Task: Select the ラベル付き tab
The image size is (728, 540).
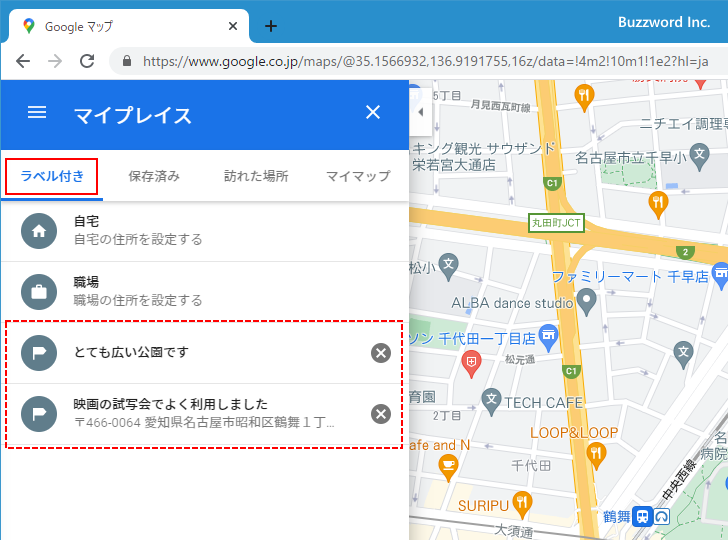Action: [x=52, y=176]
